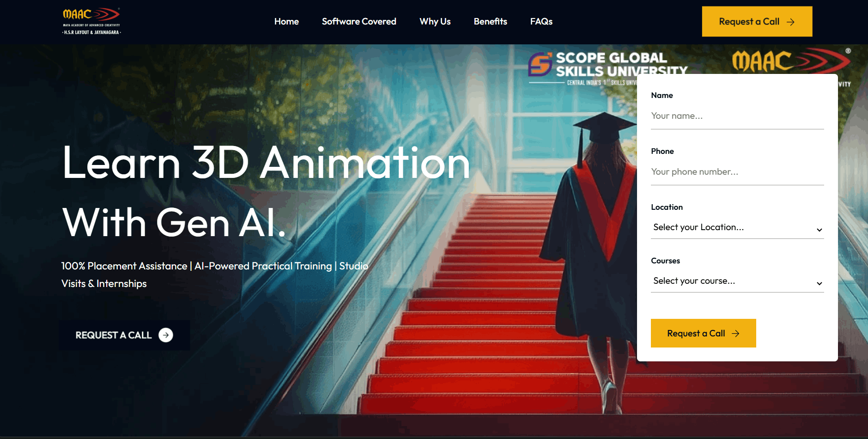Expand the Location chevron arrow
Viewport: 868px width, 439px height.
tap(819, 230)
